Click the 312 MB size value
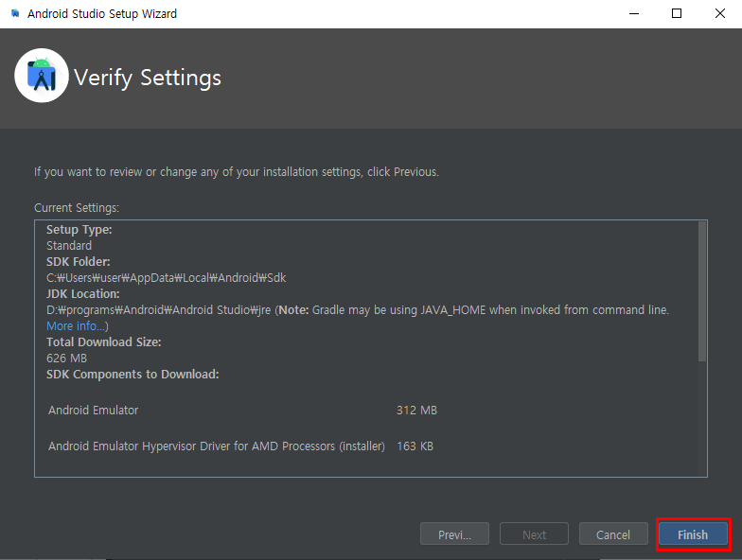The image size is (742, 560). (416, 411)
